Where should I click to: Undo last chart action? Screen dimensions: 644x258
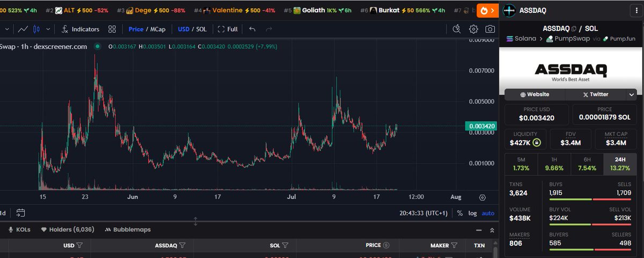coord(252,29)
